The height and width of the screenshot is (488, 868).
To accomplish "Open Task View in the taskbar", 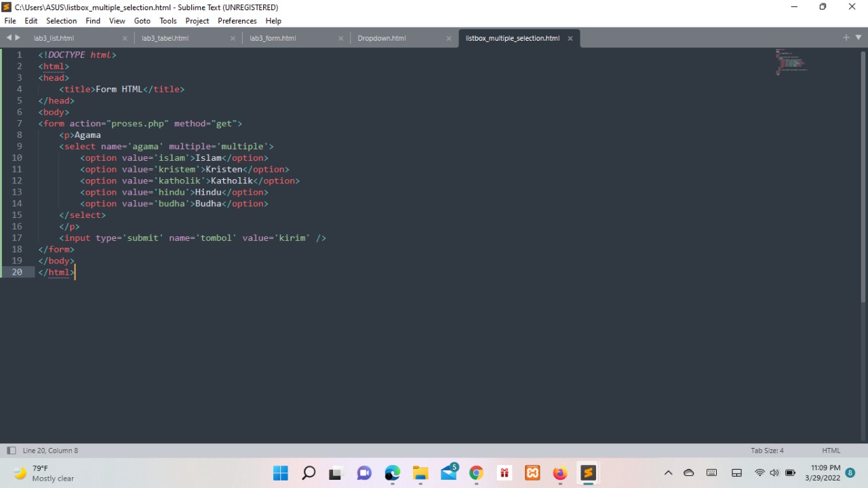I will [336, 473].
